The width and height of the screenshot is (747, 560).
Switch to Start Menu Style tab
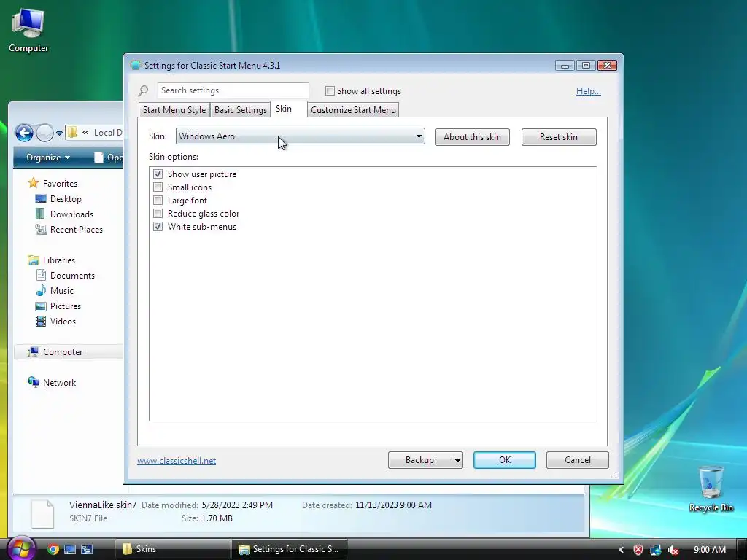[174, 110]
